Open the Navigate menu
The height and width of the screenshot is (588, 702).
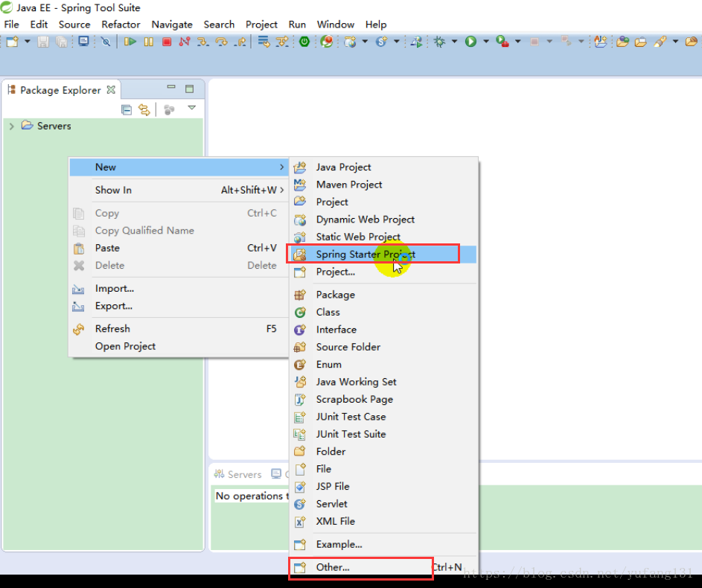pyautogui.click(x=172, y=24)
